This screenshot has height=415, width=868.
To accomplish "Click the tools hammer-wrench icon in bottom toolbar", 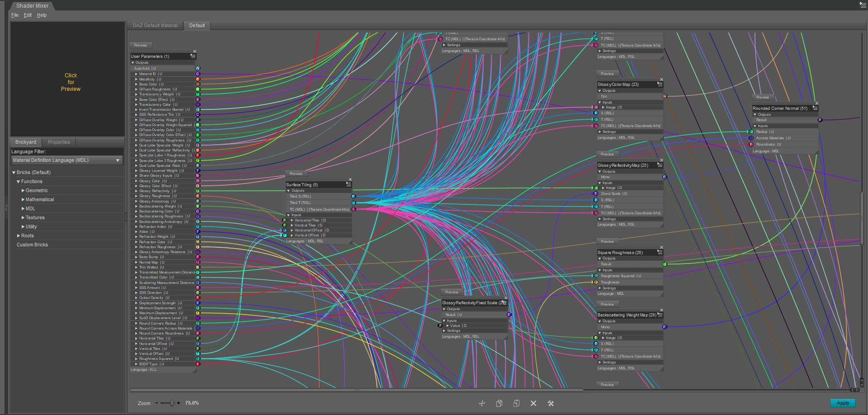I will coord(551,403).
